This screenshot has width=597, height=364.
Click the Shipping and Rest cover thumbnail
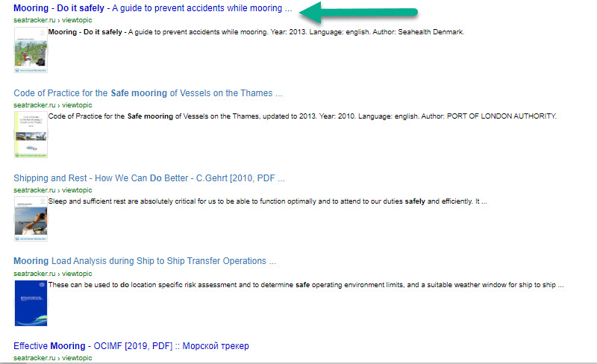31,220
